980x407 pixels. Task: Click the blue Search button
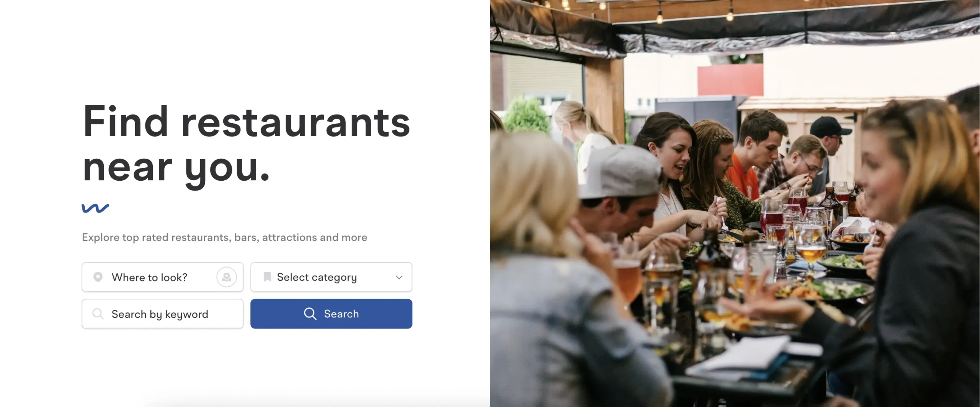coord(331,314)
